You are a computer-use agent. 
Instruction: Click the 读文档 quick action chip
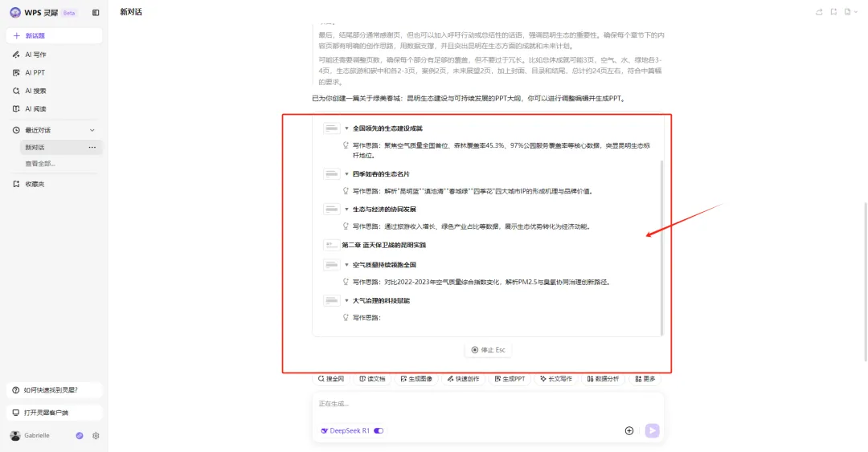pyautogui.click(x=372, y=379)
